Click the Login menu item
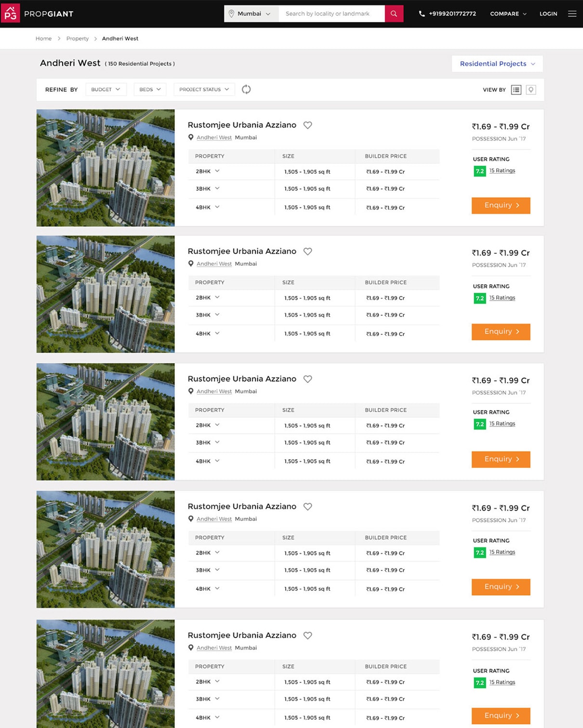Image resolution: width=583 pixels, height=728 pixels. coord(548,14)
